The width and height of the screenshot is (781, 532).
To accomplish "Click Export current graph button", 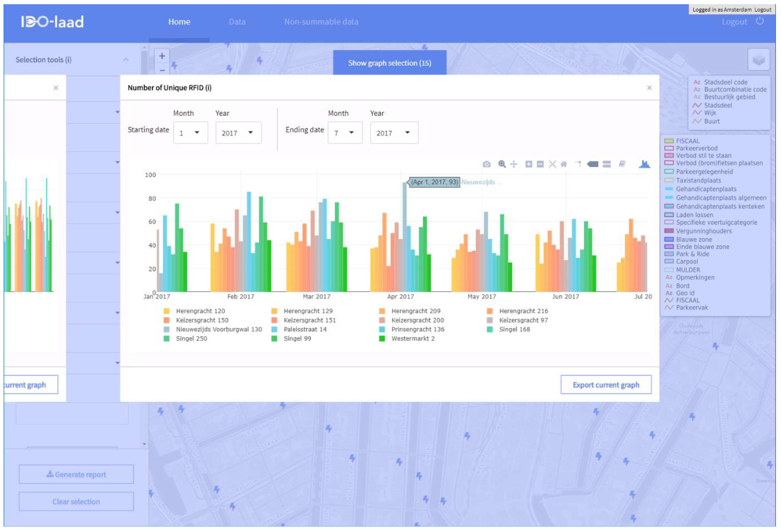I will coord(605,385).
